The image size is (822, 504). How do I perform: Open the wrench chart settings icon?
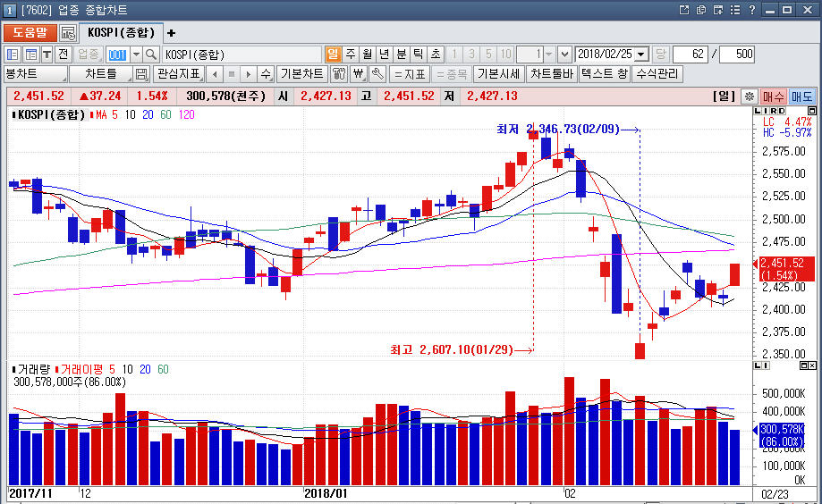pos(378,74)
